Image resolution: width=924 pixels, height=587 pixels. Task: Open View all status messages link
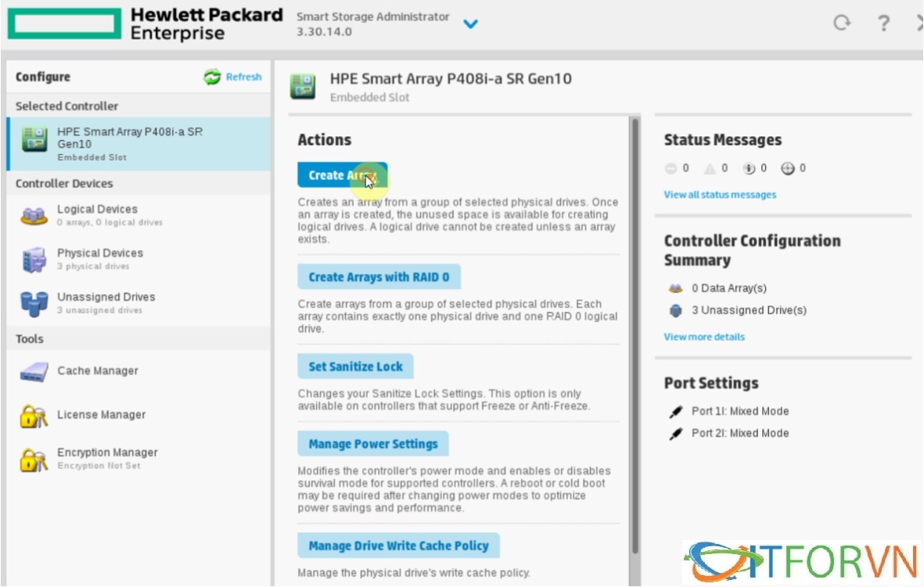click(720, 195)
